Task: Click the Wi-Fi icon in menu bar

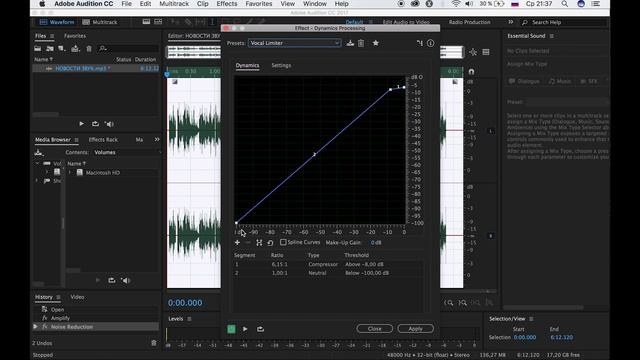Action: pos(456,4)
